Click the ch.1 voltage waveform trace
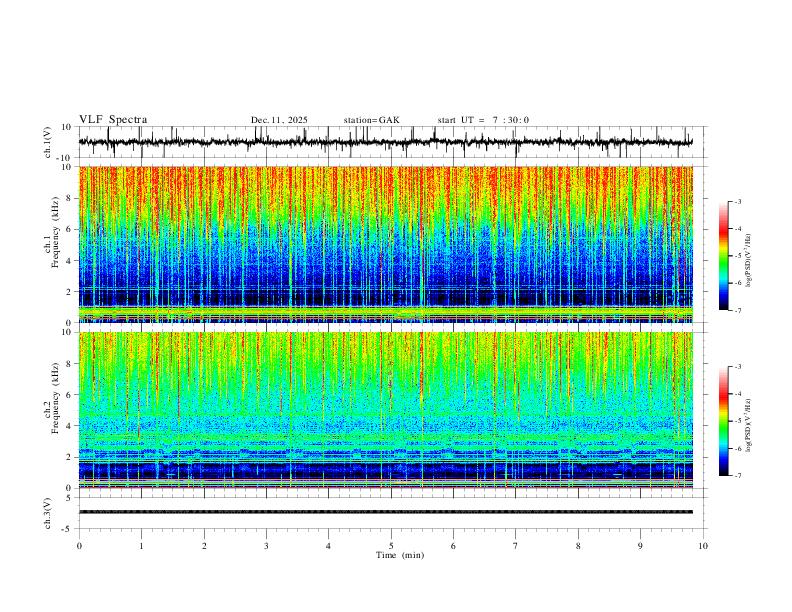792x612 pixels. pos(385,142)
